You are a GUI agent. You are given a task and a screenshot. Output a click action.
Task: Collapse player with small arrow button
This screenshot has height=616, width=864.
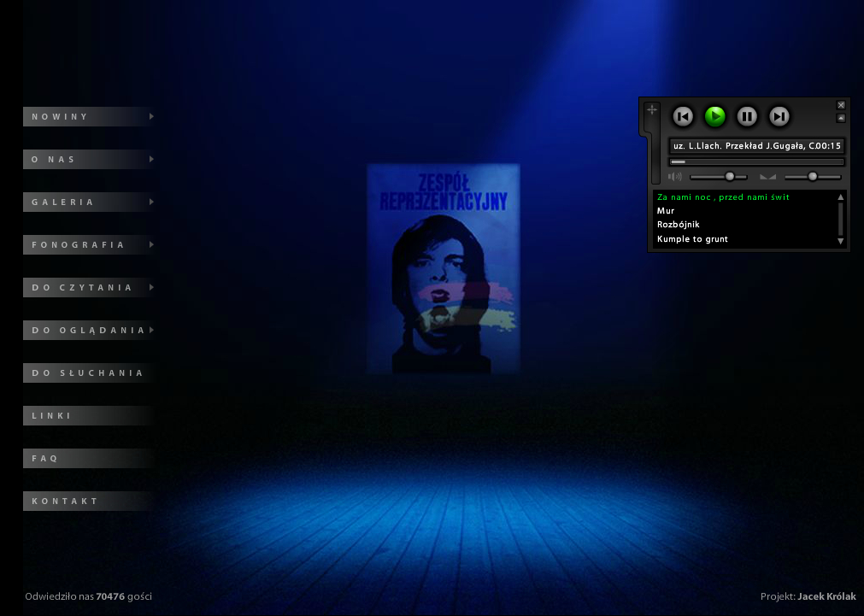coord(841,118)
